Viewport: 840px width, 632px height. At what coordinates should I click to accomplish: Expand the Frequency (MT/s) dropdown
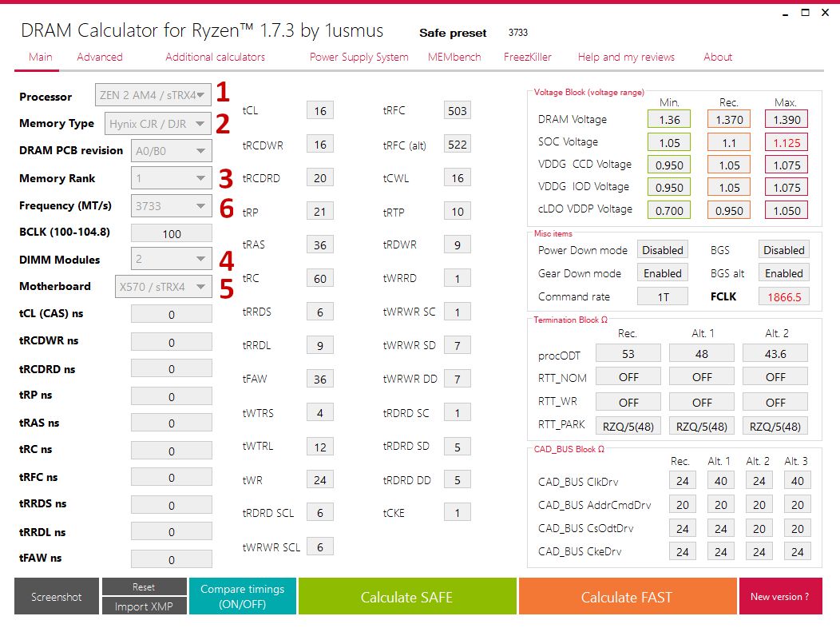click(172, 206)
